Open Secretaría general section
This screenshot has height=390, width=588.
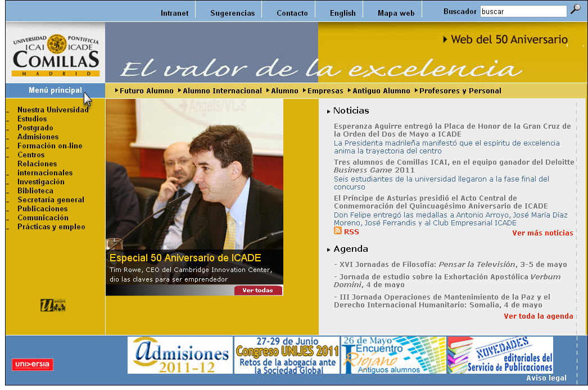point(51,200)
